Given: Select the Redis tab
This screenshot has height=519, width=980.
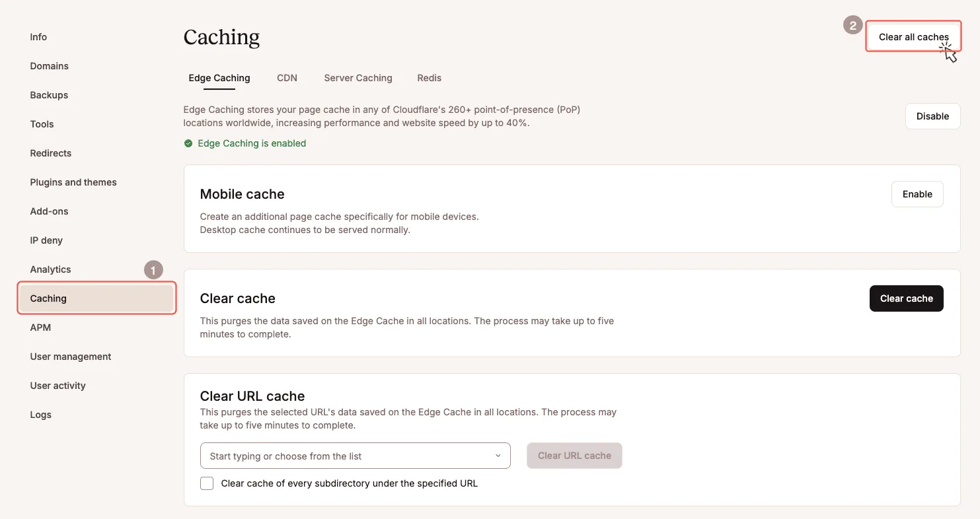Looking at the screenshot, I should [429, 78].
